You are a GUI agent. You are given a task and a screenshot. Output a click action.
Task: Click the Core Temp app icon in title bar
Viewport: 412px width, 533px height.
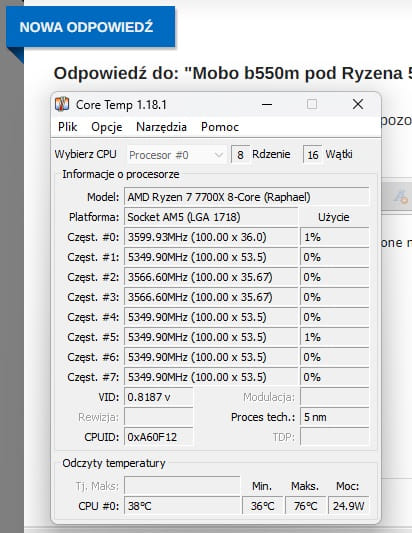(62, 104)
